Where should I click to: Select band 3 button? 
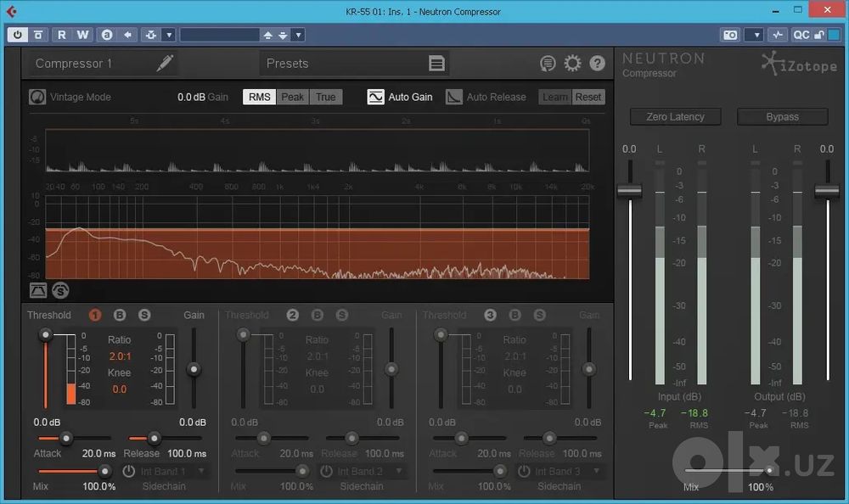[490, 315]
